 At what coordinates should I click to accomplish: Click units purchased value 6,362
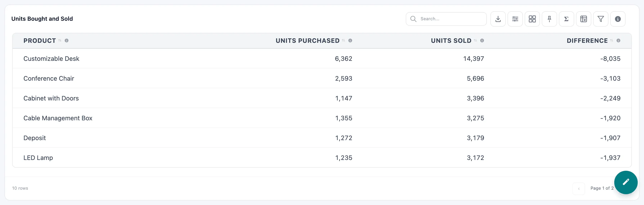[343, 59]
